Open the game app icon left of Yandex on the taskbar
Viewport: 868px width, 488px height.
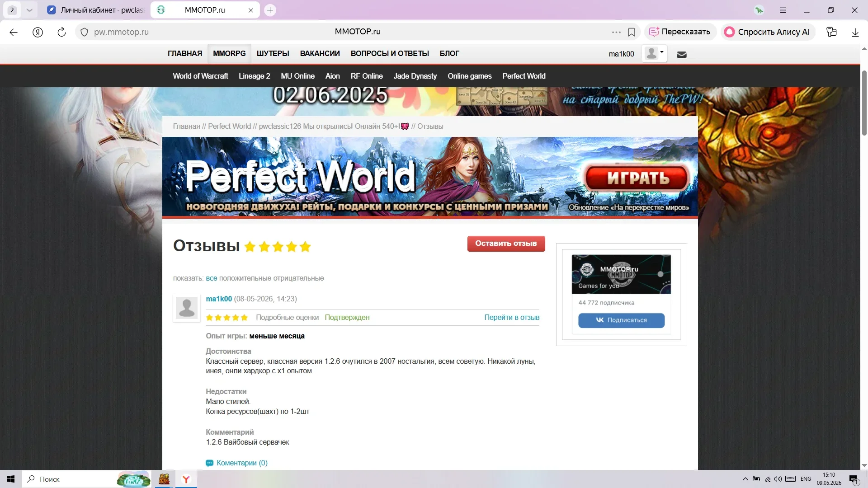[164, 479]
